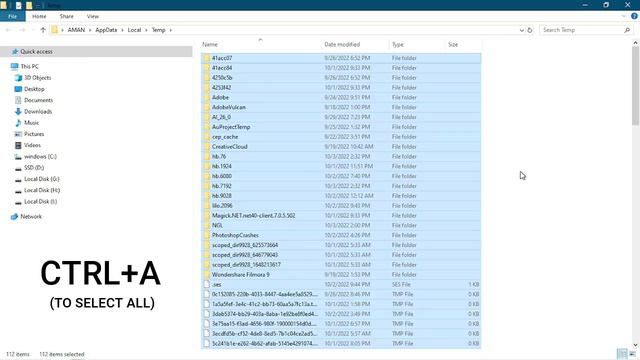
Task: Open Local Disk (H:) in navigation pane
Action: coord(42,190)
